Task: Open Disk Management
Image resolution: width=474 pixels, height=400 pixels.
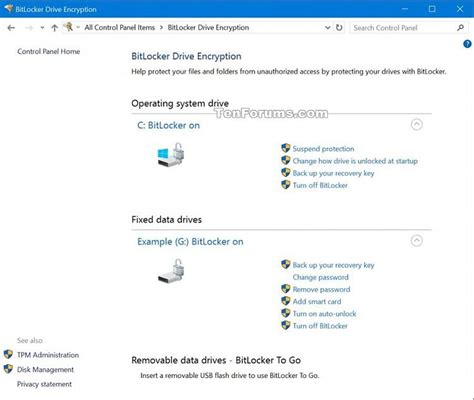Action: 45,370
